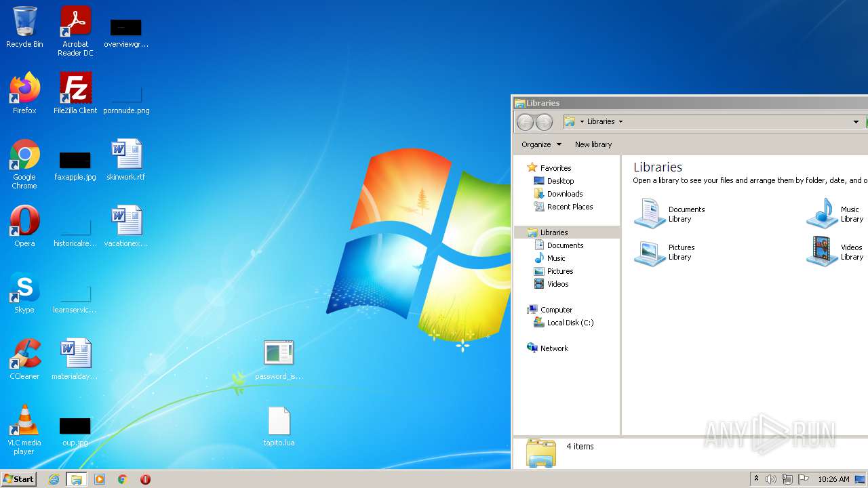This screenshot has height=488, width=868.
Task: Select the materialday document icon
Action: 75,359
